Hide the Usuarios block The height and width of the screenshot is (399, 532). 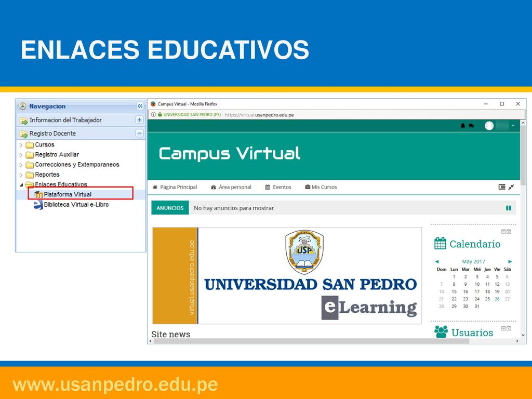(503, 328)
